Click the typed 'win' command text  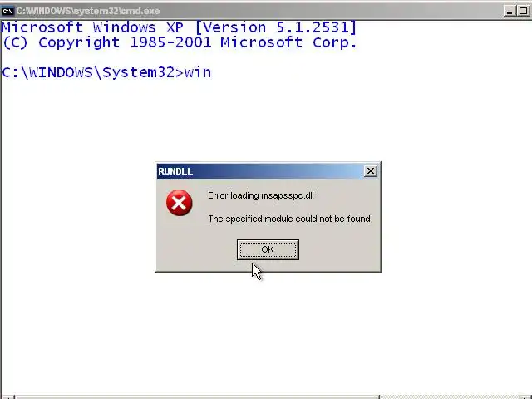pyautogui.click(x=198, y=72)
